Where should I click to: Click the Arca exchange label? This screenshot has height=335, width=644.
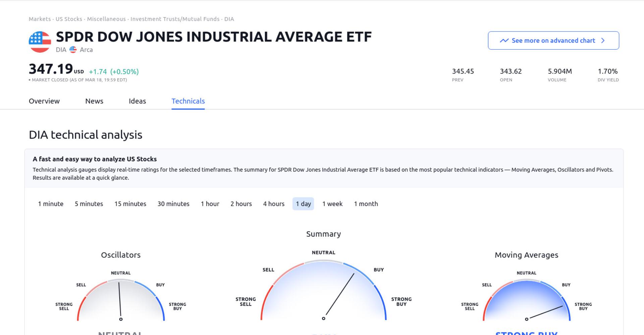point(86,50)
